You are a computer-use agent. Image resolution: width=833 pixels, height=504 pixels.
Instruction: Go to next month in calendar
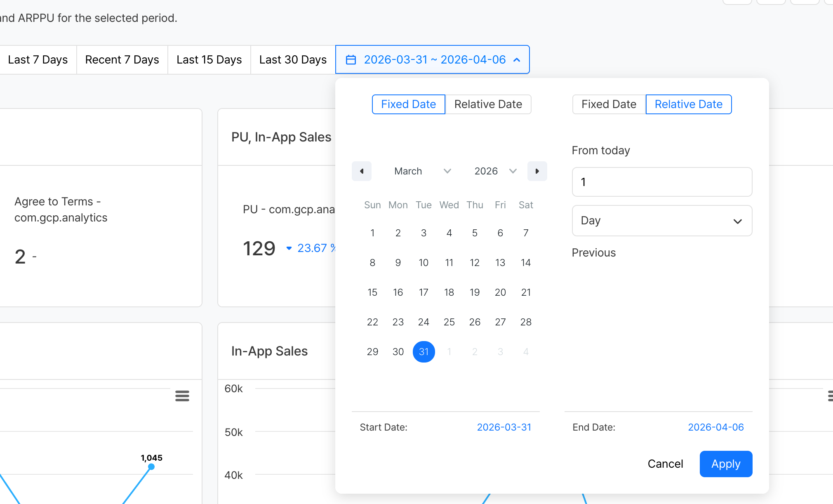(537, 171)
